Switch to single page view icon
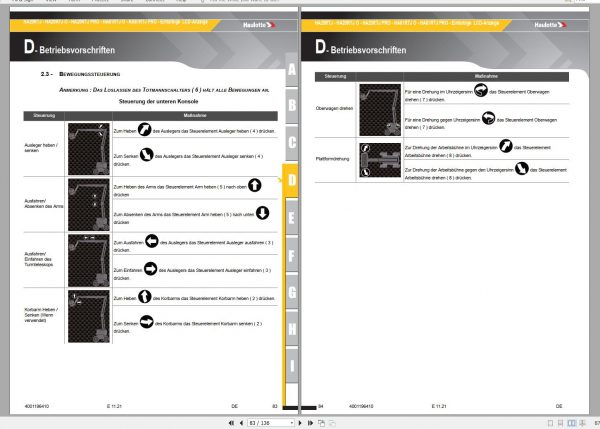The image size is (600, 429). (550, 423)
